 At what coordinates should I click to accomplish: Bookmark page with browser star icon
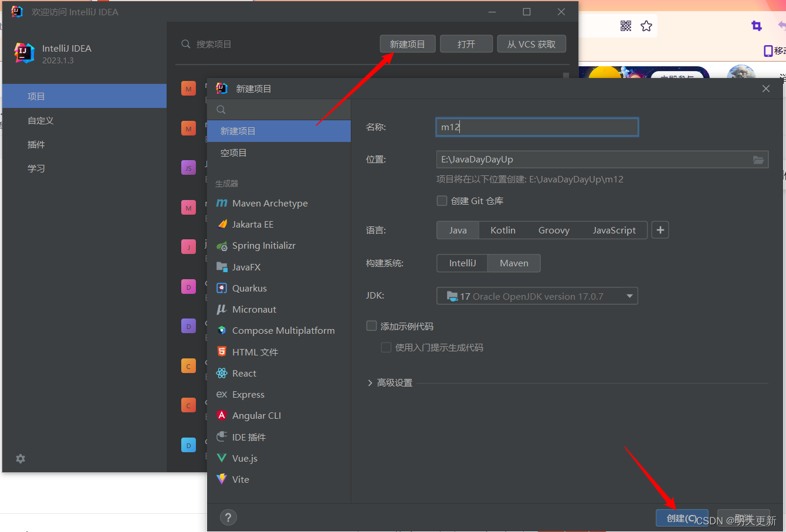pos(646,26)
